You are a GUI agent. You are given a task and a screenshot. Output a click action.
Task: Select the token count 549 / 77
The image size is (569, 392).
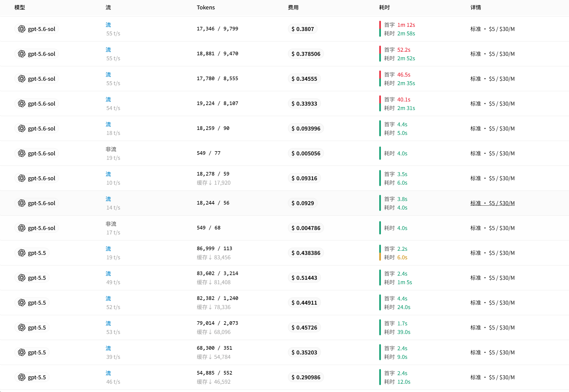tap(209, 153)
